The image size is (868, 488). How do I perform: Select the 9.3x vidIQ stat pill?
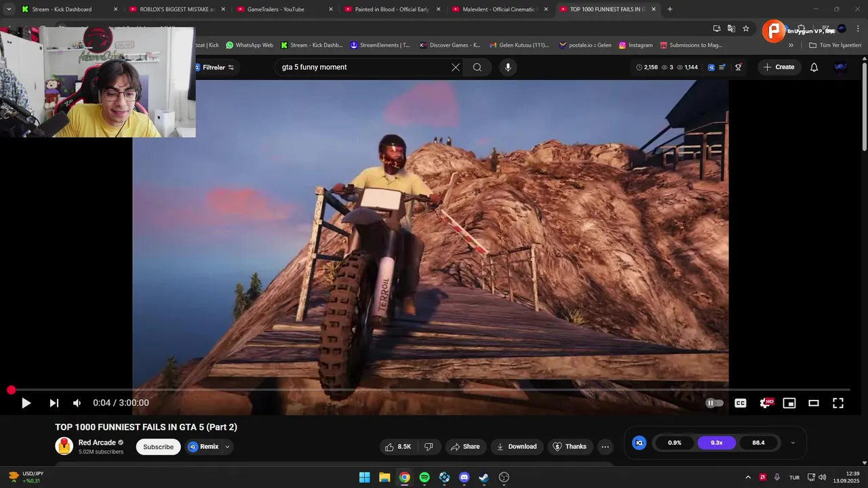tap(717, 443)
